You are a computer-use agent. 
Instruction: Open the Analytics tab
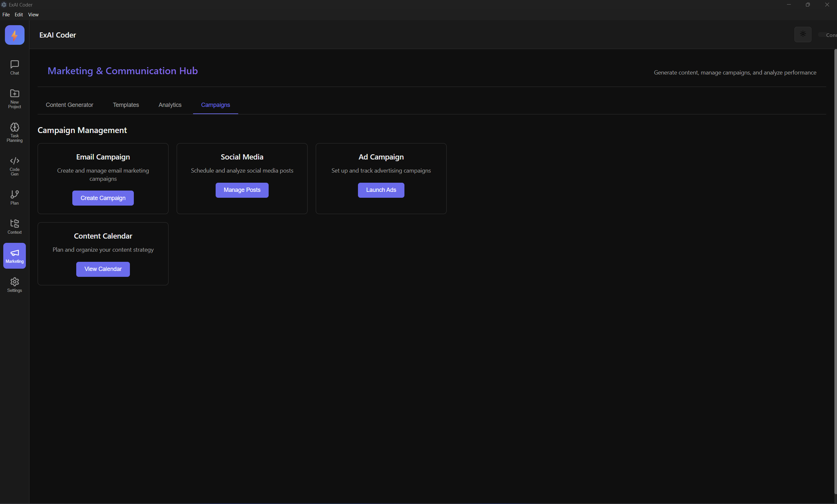pyautogui.click(x=170, y=105)
